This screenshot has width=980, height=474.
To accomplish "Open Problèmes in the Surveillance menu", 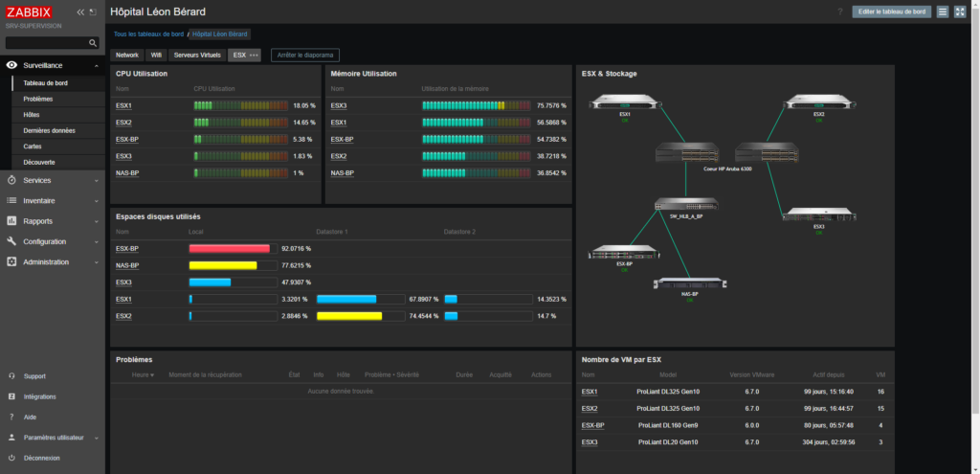I will [38, 99].
